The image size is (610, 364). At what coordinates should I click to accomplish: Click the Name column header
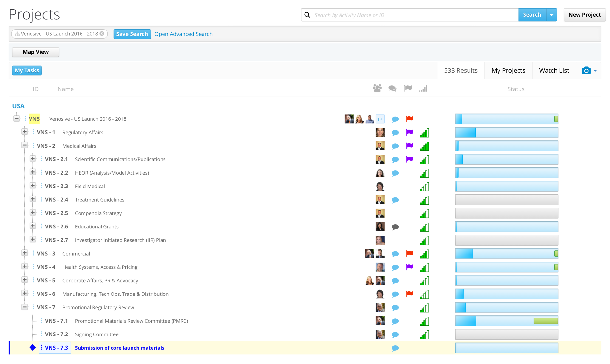[x=66, y=89]
